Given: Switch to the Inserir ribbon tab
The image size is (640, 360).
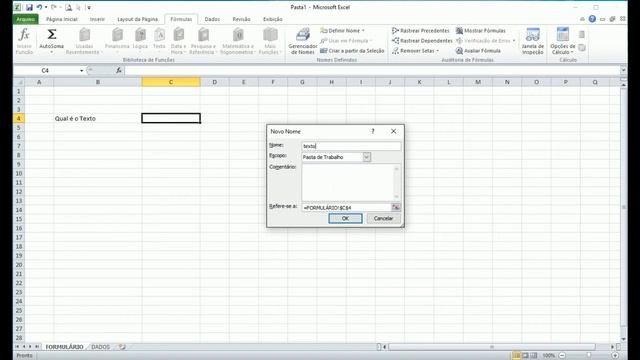Looking at the screenshot, I should [x=97, y=19].
